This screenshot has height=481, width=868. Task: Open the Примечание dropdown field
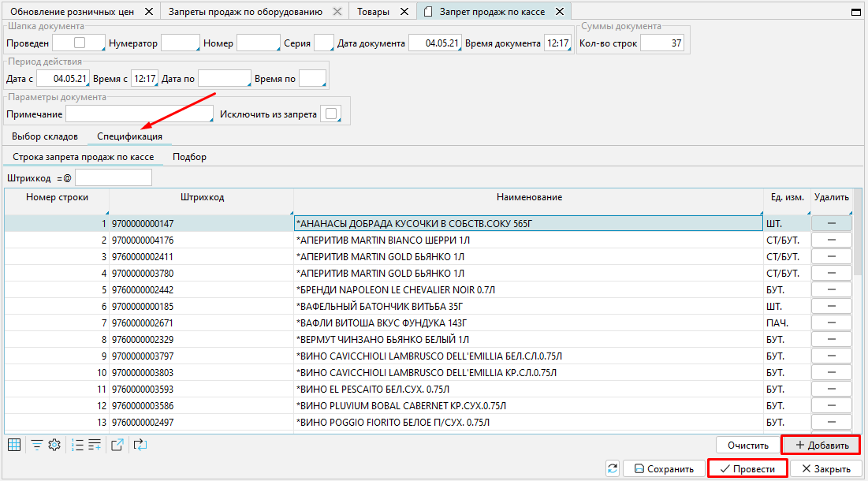click(140, 114)
